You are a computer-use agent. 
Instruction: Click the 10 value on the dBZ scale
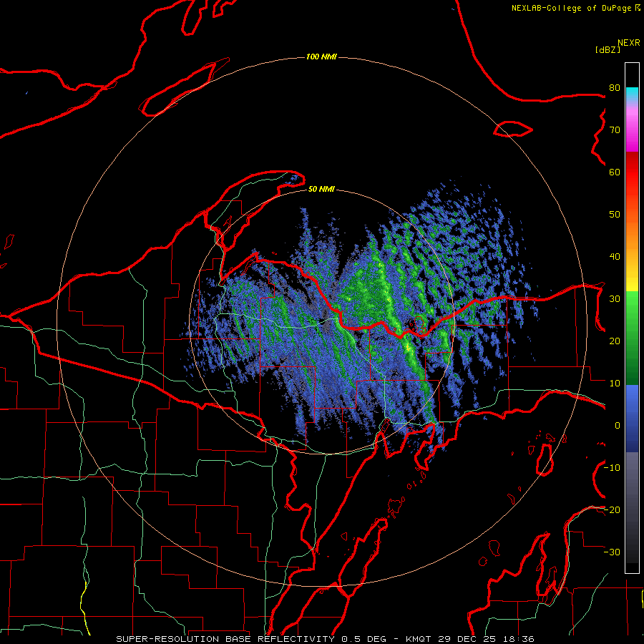(x=615, y=384)
